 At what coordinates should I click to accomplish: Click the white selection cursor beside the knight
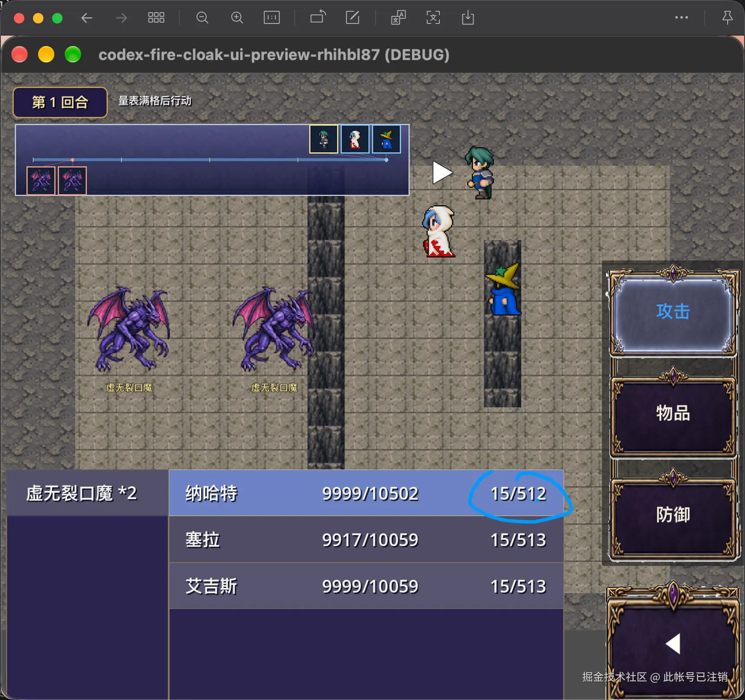tap(442, 173)
